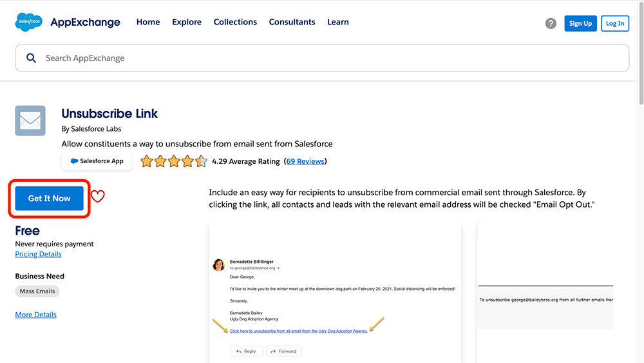644x363 pixels.
Task: Open the Consultants menu item
Action: [x=292, y=22]
